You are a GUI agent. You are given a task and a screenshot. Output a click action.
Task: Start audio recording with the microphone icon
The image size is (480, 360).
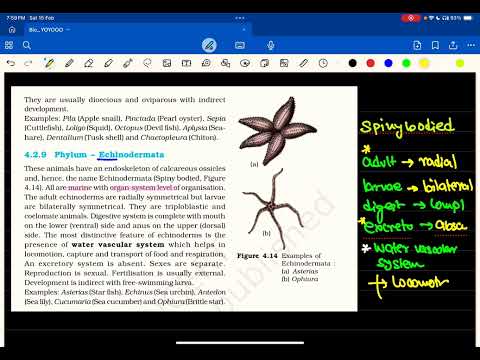[271, 45]
